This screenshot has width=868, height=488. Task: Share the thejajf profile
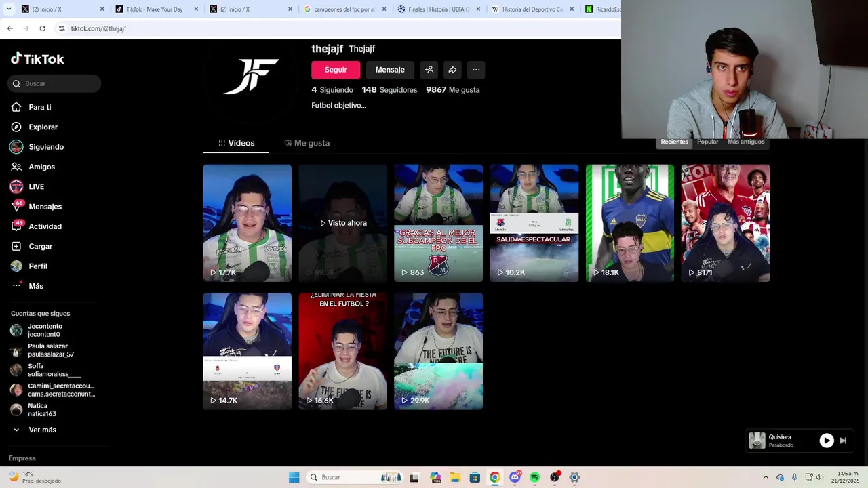(452, 70)
